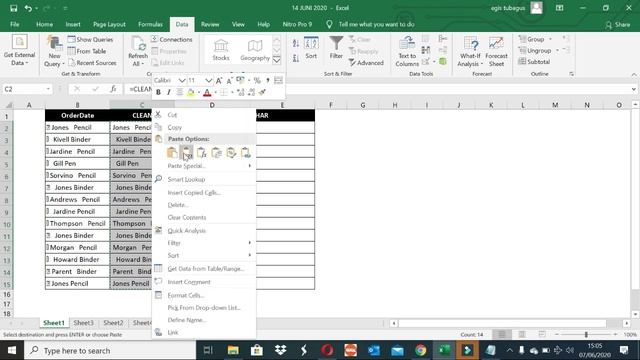Open font size dropdown in mini toolbar
The height and width of the screenshot is (360, 640).
point(209,80)
